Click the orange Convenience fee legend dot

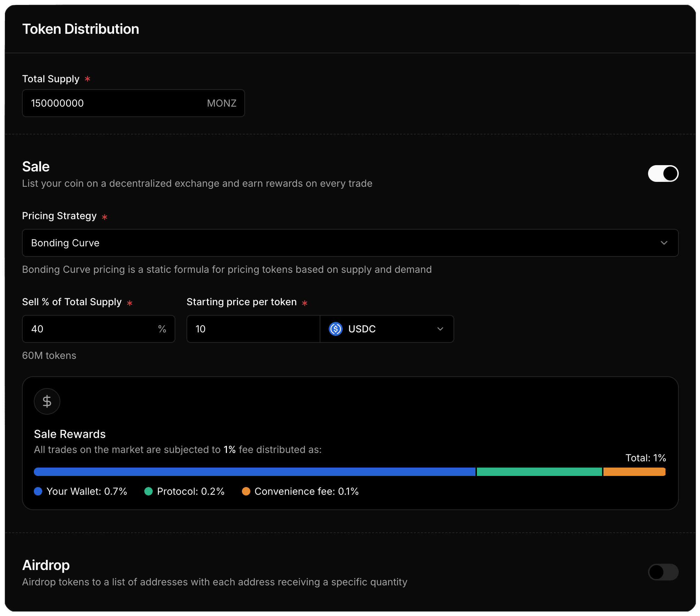246,491
